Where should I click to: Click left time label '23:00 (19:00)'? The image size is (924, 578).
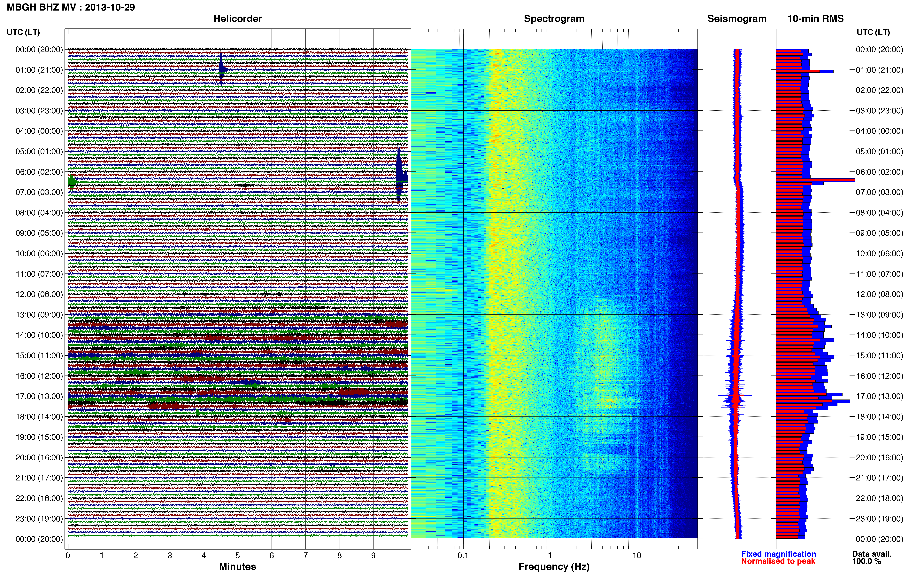point(39,519)
